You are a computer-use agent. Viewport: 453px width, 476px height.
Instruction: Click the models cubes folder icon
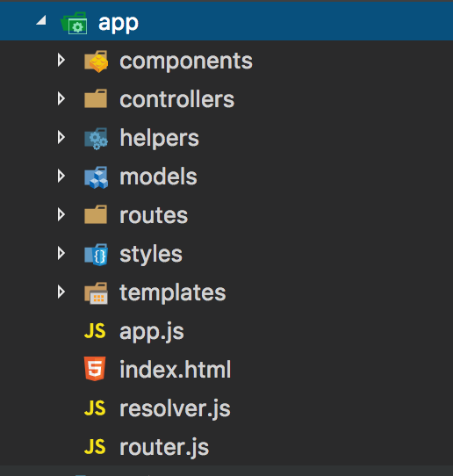coord(97,177)
